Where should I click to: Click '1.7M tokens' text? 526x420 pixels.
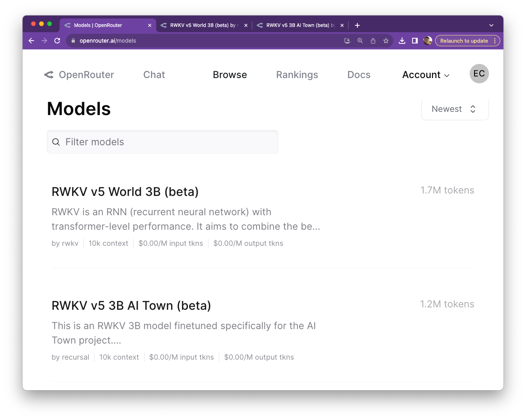point(447,190)
